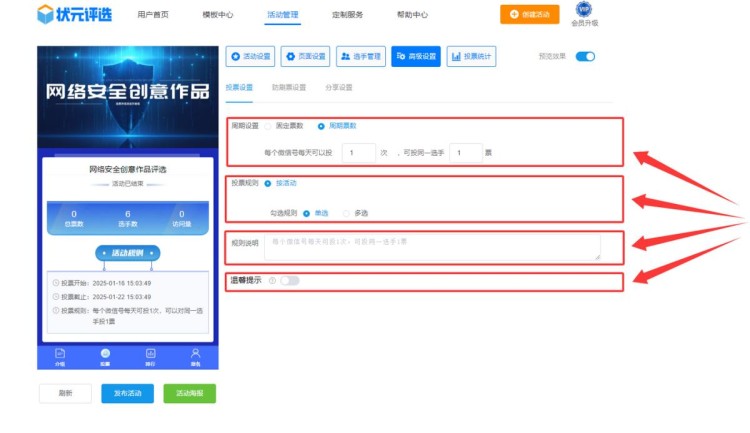Toggle the 预览效果 switch
Viewport: 750px width, 433px height.
point(585,56)
